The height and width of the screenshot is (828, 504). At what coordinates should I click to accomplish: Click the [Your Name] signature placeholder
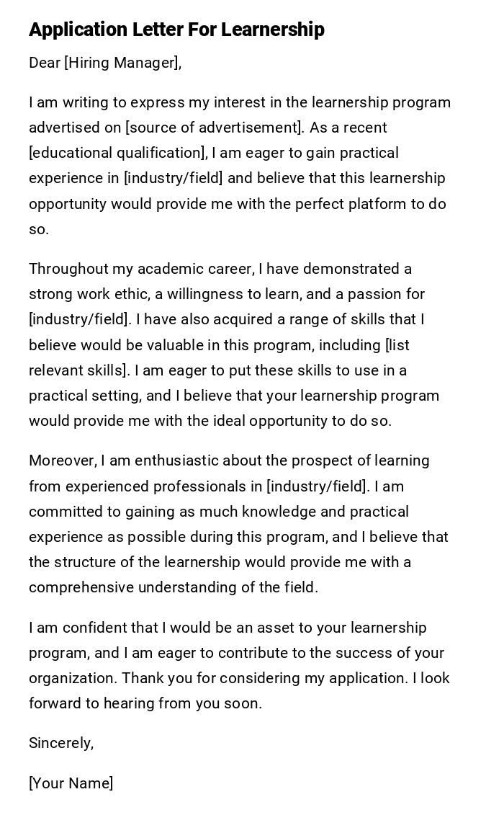tap(71, 783)
